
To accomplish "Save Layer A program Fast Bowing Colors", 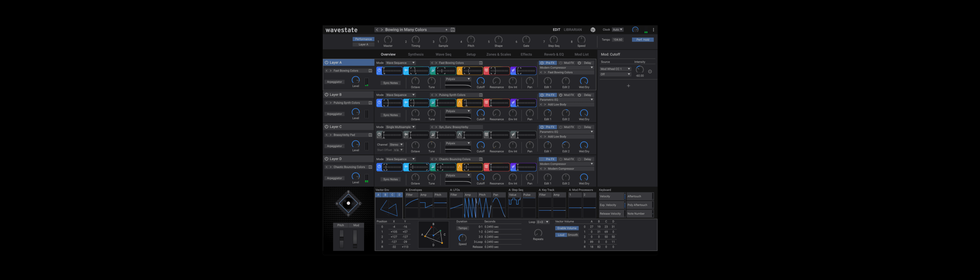I will pyautogui.click(x=370, y=71).
